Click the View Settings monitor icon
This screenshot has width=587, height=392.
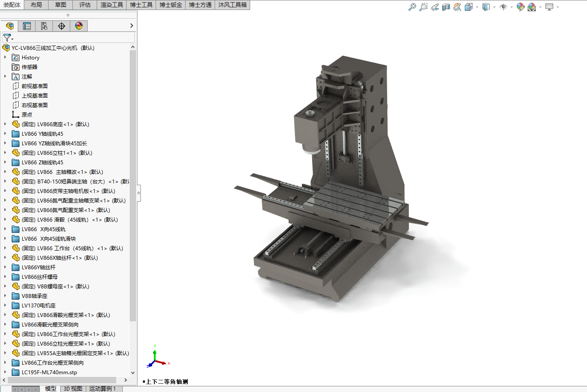click(549, 7)
